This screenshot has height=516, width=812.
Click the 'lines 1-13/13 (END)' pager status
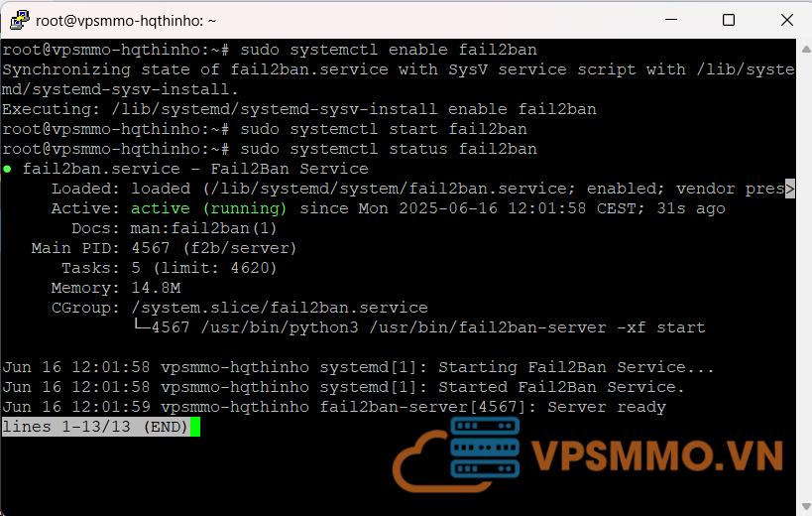point(95,427)
